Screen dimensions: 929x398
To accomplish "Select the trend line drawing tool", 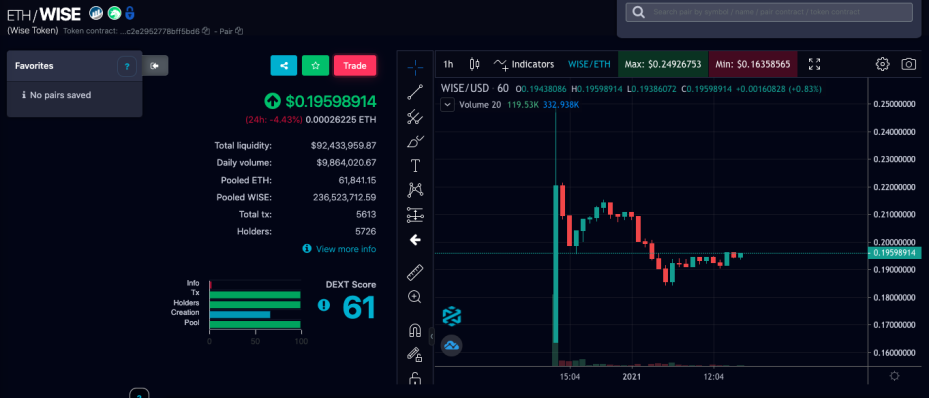I will click(415, 92).
